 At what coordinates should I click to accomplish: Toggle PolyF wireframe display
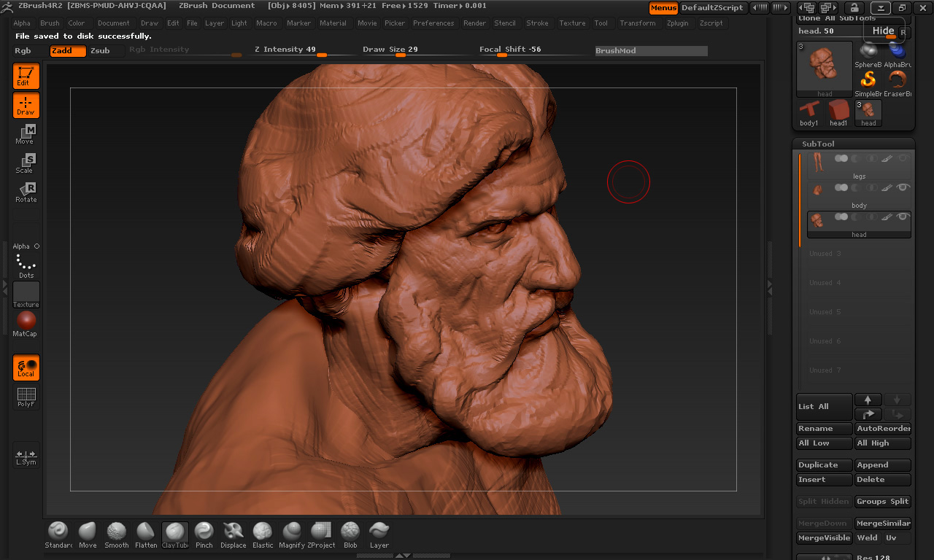click(x=26, y=397)
